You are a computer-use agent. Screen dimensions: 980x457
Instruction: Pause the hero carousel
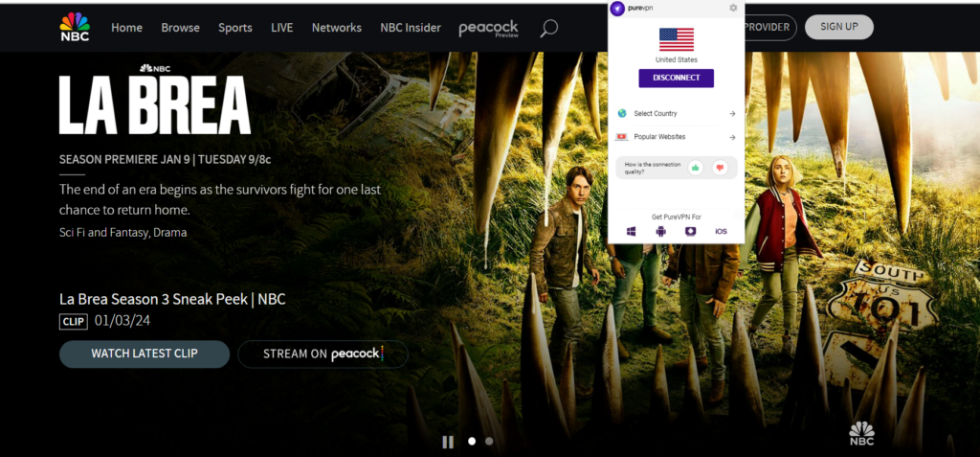(448, 442)
